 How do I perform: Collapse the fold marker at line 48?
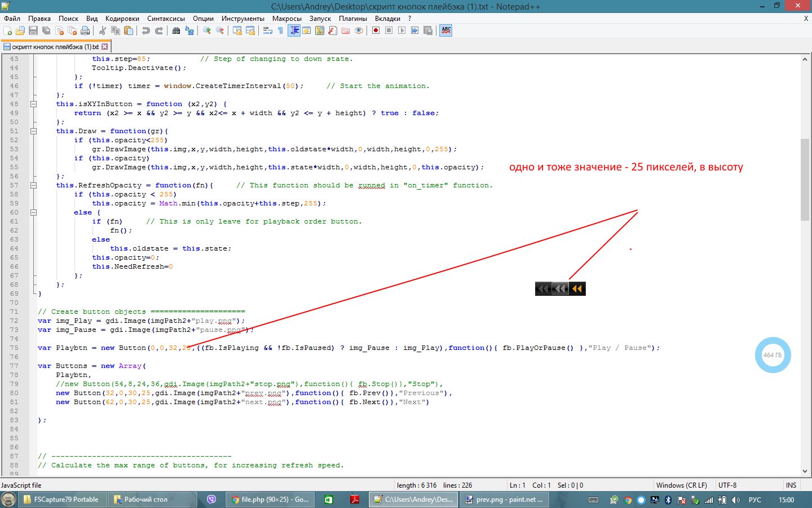coord(33,104)
